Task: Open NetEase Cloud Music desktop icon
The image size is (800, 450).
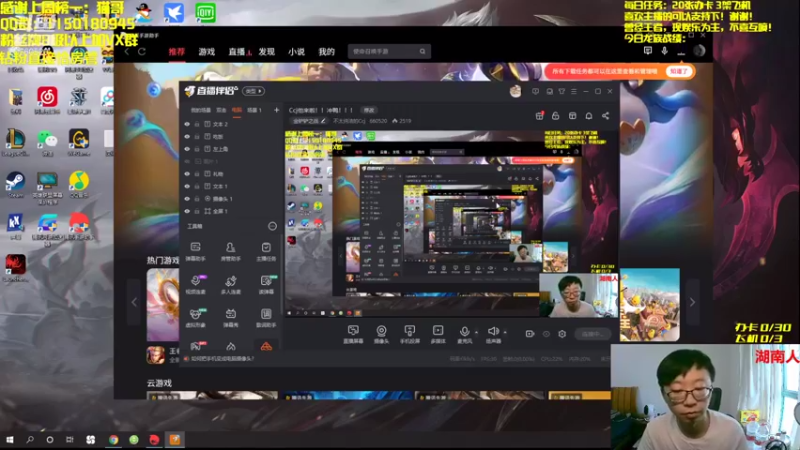Action: [47, 100]
